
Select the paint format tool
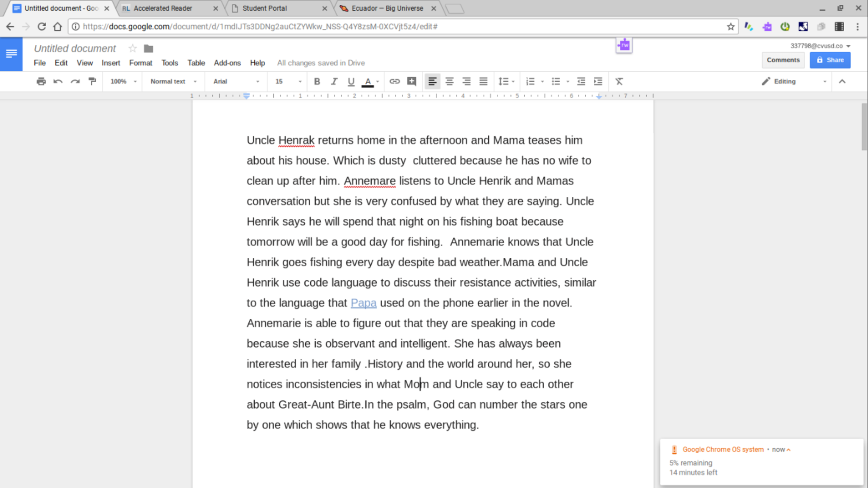(92, 81)
